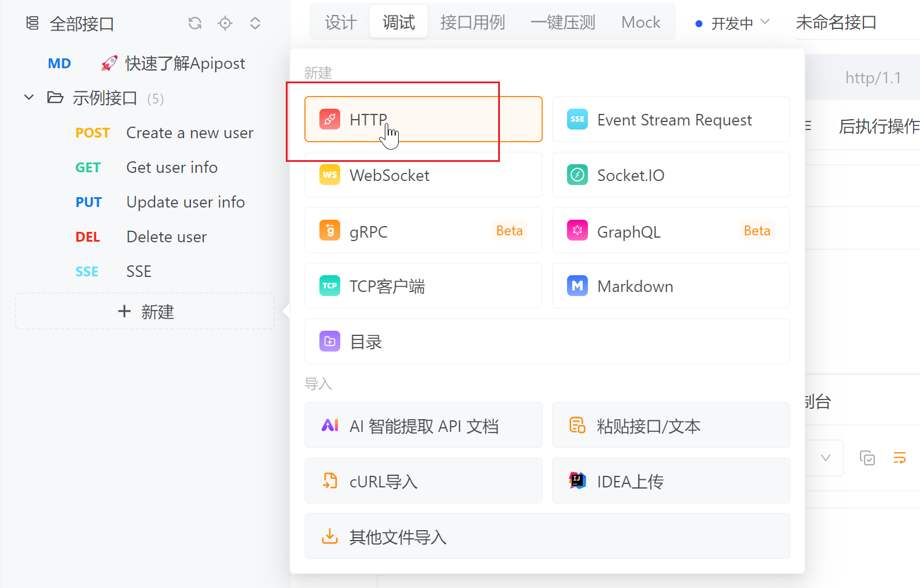Click the orange gRPC icon
Screen dimensions: 920x588
[330, 230]
